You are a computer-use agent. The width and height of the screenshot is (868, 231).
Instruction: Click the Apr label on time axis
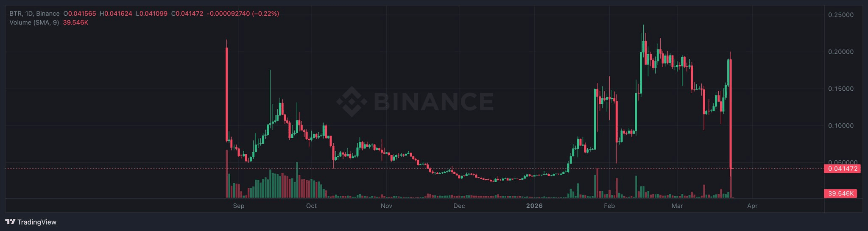(752, 206)
